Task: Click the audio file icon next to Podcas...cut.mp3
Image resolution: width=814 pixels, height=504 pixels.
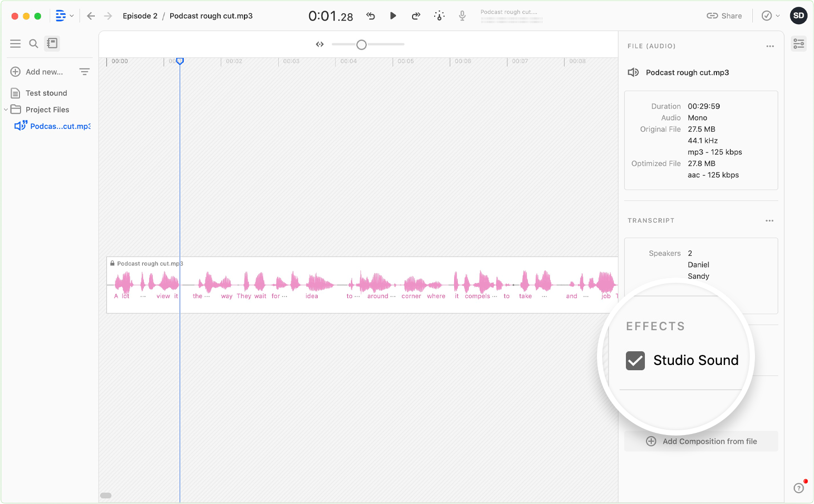Action: [21, 125]
